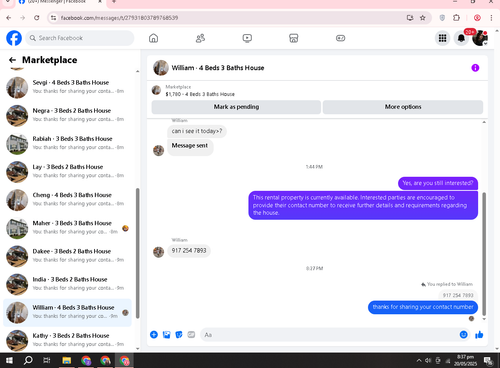
Task: Open the $1,700 4 Beds 3 Baths listing link
Action: (200, 94)
